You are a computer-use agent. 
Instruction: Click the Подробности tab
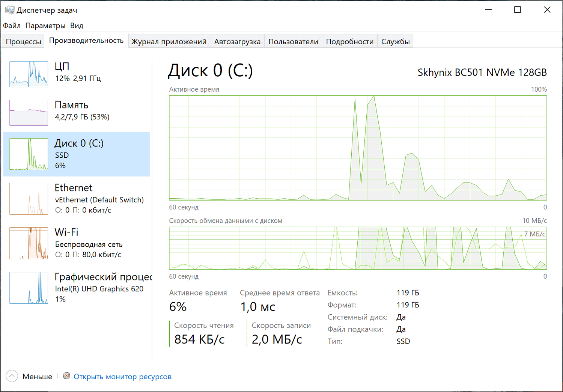pyautogui.click(x=349, y=41)
